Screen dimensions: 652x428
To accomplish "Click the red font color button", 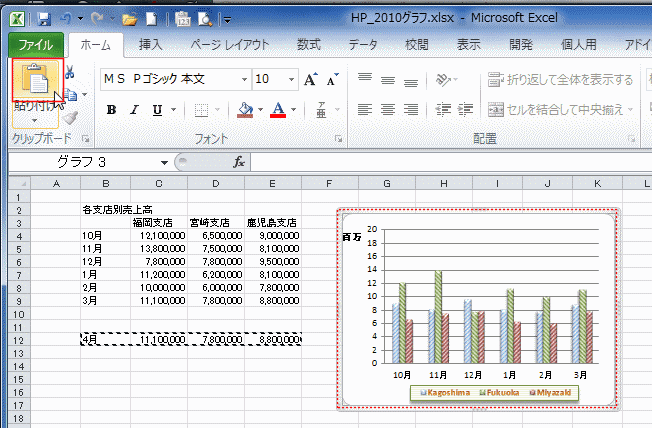I will 279,109.
